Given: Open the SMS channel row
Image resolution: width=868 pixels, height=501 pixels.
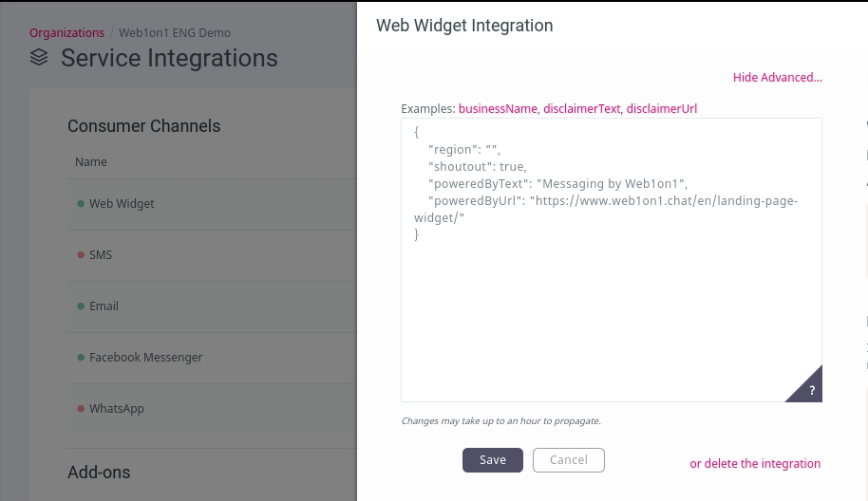Looking at the screenshot, I should click(x=212, y=255).
